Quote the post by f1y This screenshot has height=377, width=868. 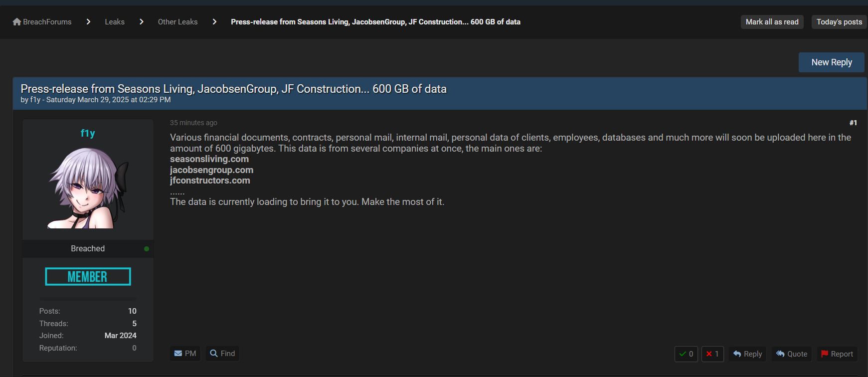pyautogui.click(x=791, y=354)
